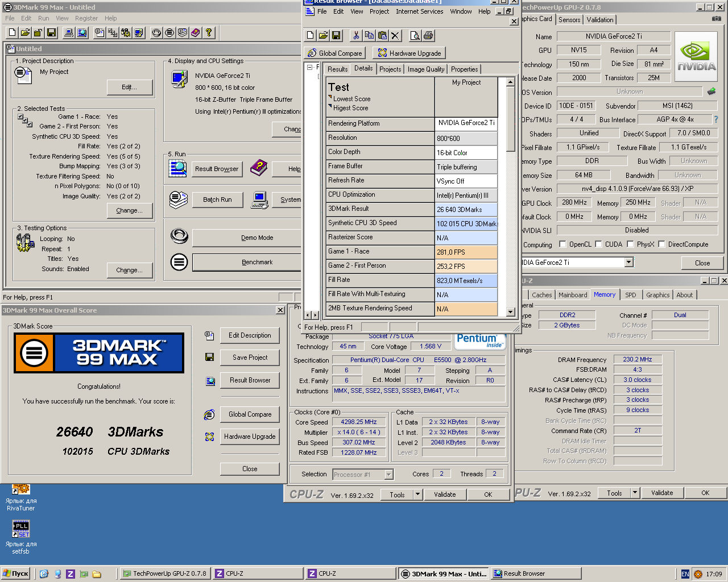Open Tools dropdown arrow in front CPU-Z window
Screen dimensions: 728x582
(x=417, y=494)
